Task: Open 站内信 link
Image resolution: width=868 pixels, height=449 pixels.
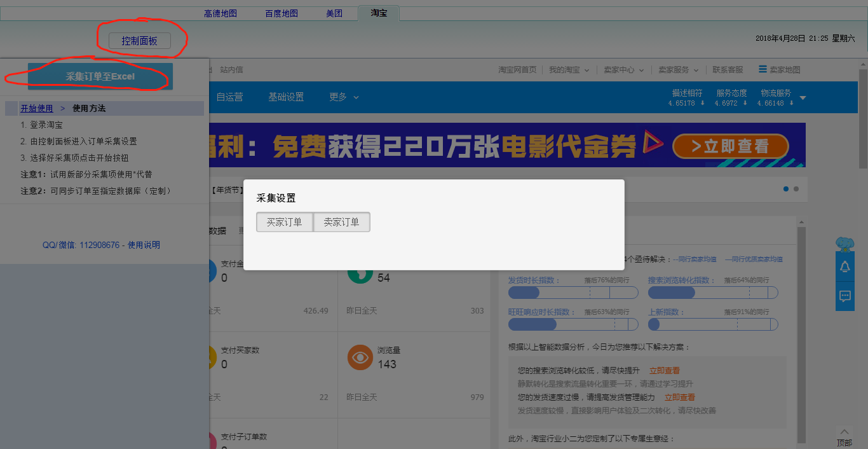Action: point(231,70)
